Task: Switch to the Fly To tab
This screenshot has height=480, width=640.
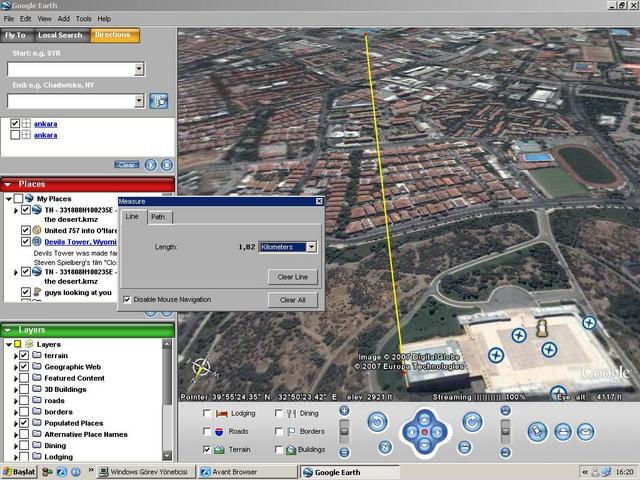Action: click(x=16, y=35)
